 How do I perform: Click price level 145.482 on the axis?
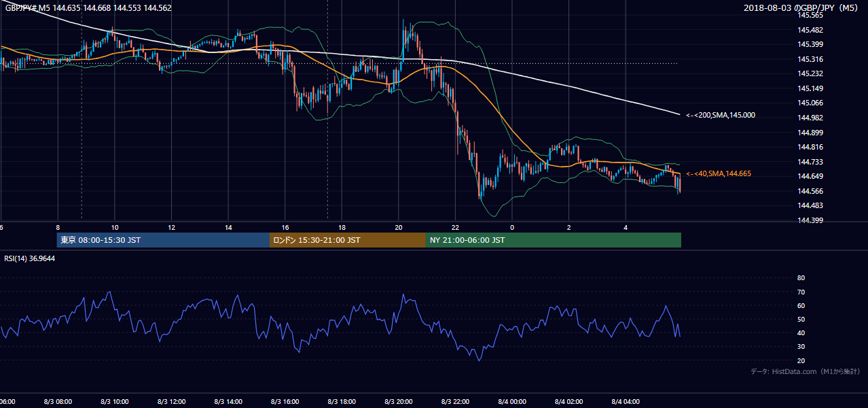click(x=810, y=30)
